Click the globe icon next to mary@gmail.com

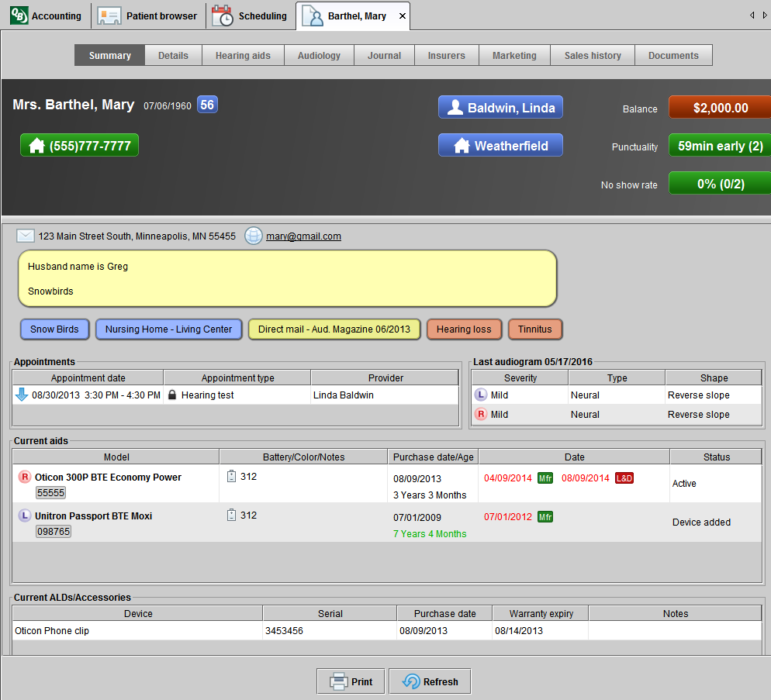253,236
